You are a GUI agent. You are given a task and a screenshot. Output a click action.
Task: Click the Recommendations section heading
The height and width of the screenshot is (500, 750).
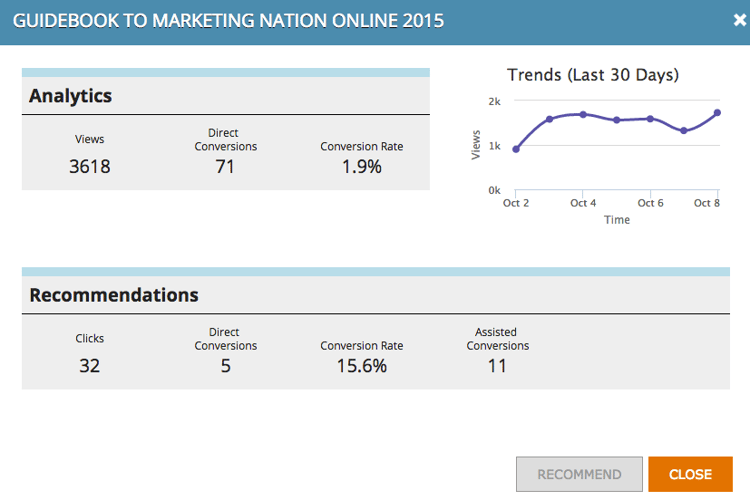pyautogui.click(x=113, y=295)
